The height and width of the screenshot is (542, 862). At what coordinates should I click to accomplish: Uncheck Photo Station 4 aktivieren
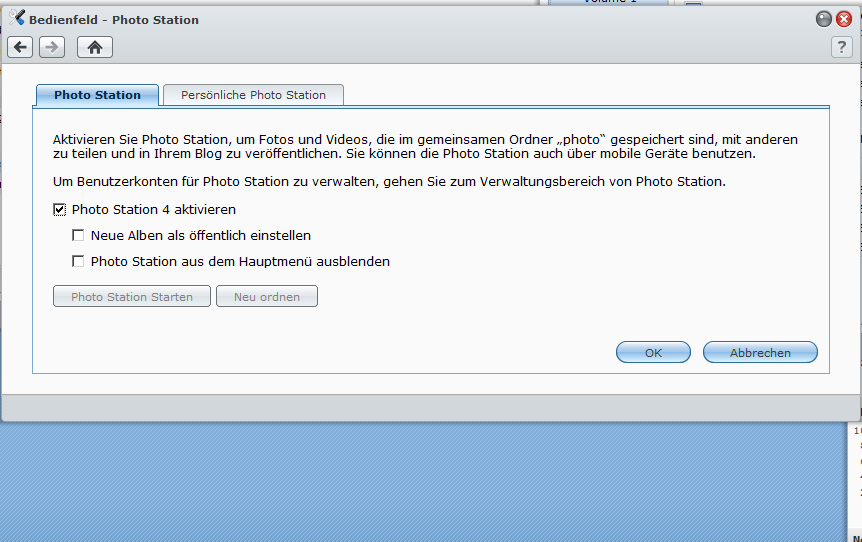point(59,209)
